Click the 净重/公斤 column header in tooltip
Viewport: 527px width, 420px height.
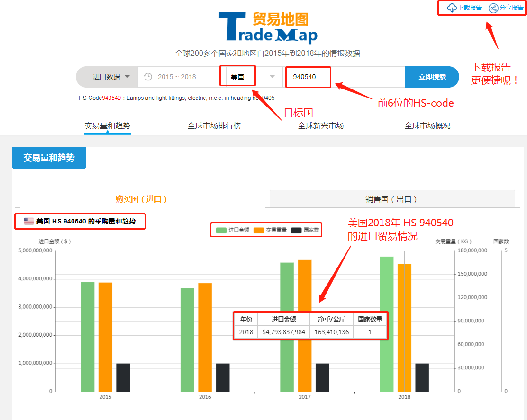pos(332,319)
